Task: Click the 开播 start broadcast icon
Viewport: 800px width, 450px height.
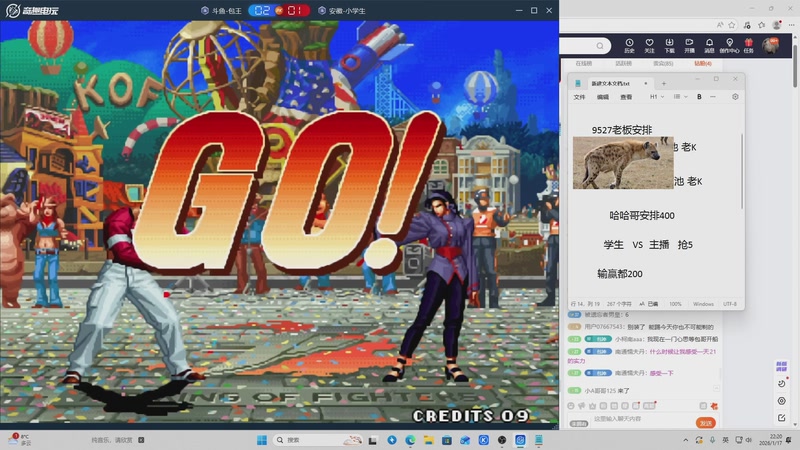Action: (689, 45)
